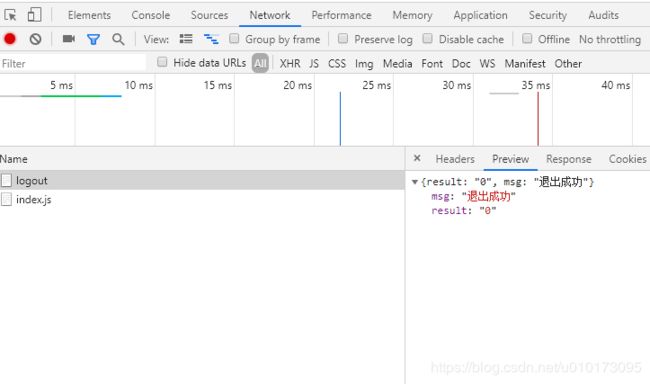The width and height of the screenshot is (650, 384).
Task: Open the Application tab
Action: (x=480, y=15)
